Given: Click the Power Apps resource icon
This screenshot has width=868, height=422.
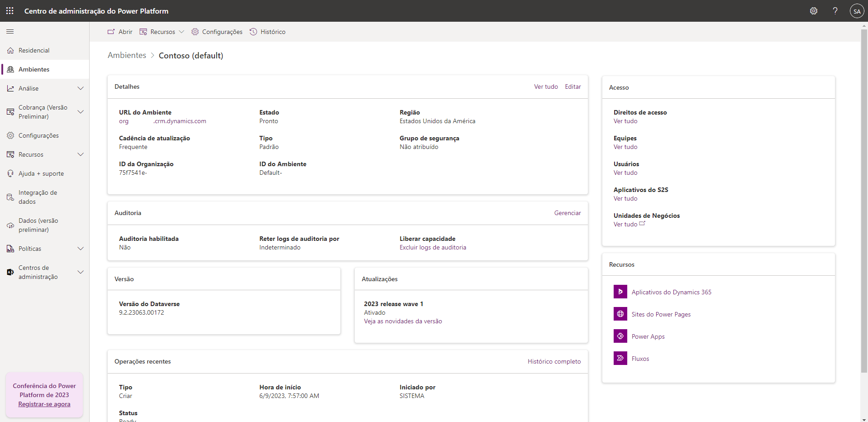Looking at the screenshot, I should [620, 336].
